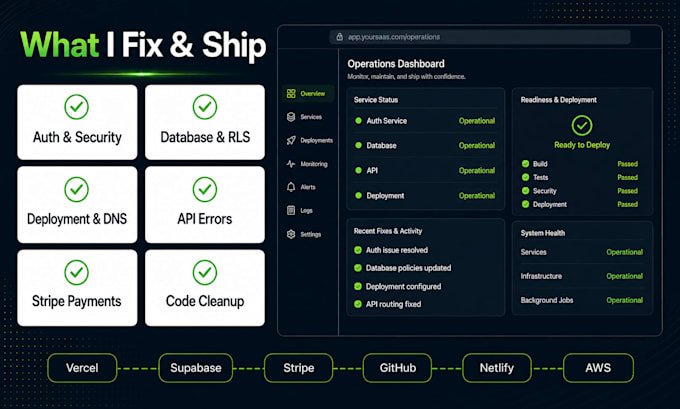Switch to Monitoring in the sidebar
The width and height of the screenshot is (680, 409).
coord(307,164)
